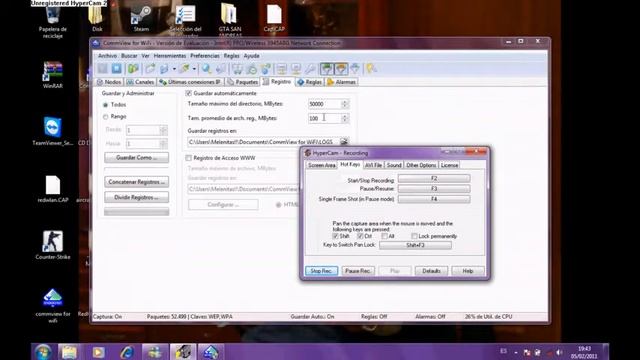640x360 pixels.
Task: Click the lightbulb icon at toolbar end
Action: pyautogui.click(x=371, y=69)
